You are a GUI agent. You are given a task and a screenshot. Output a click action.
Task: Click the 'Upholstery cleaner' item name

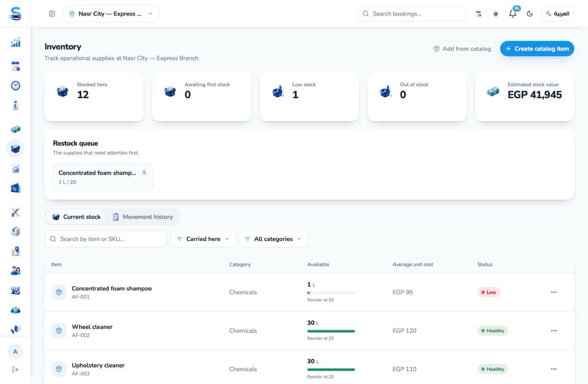point(98,366)
